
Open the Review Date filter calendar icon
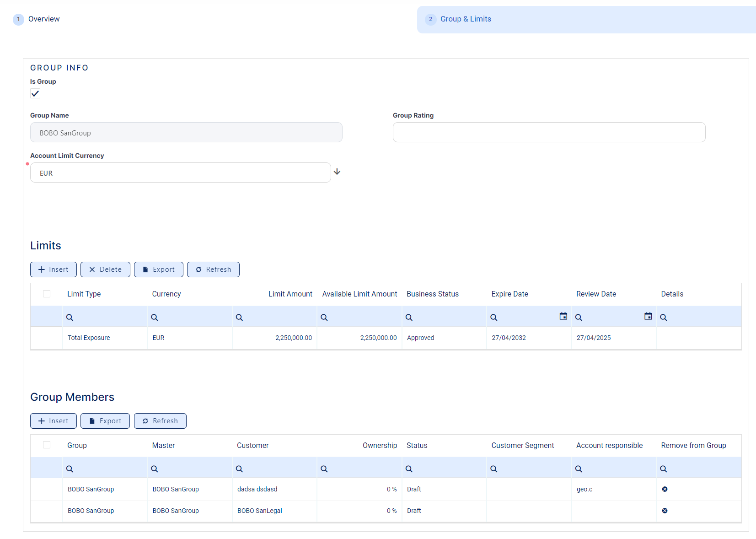point(648,316)
